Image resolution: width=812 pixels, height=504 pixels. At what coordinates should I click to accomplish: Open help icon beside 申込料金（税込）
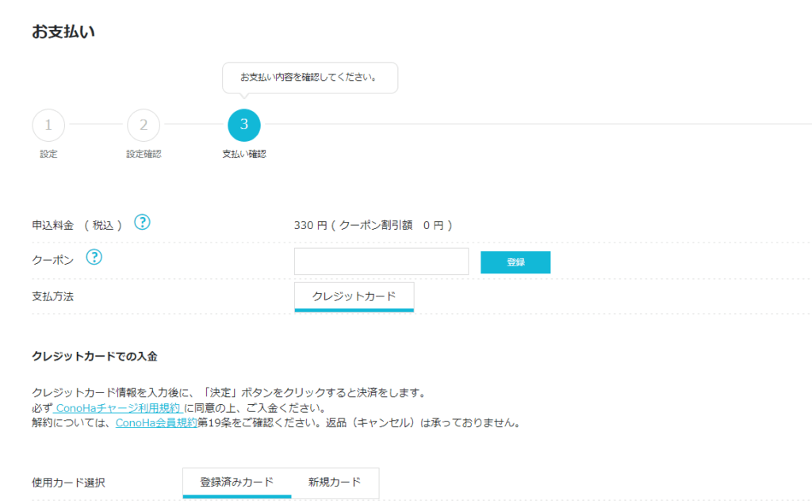(142, 223)
